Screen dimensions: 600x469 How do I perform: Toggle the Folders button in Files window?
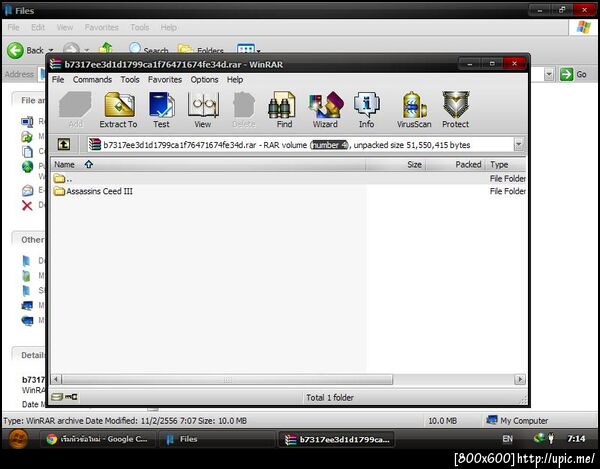[201, 50]
